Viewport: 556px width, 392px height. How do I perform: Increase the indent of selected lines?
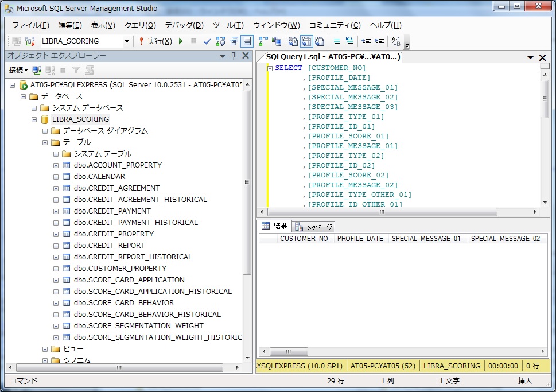tap(379, 41)
